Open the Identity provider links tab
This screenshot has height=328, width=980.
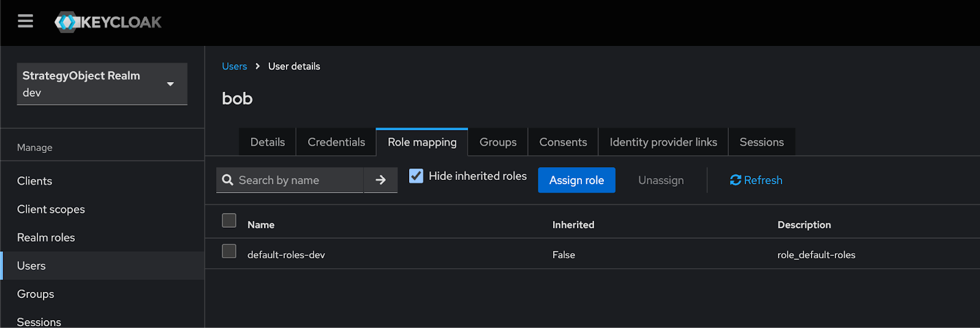tap(663, 142)
